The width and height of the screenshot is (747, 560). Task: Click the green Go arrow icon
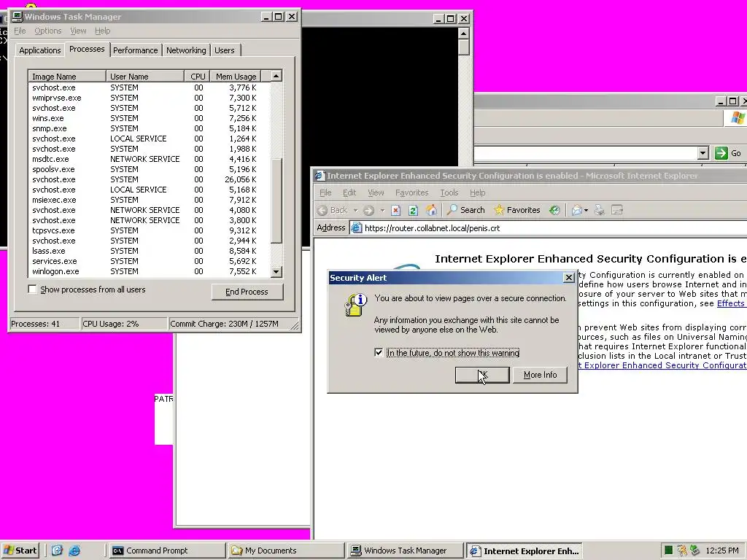[x=721, y=153]
